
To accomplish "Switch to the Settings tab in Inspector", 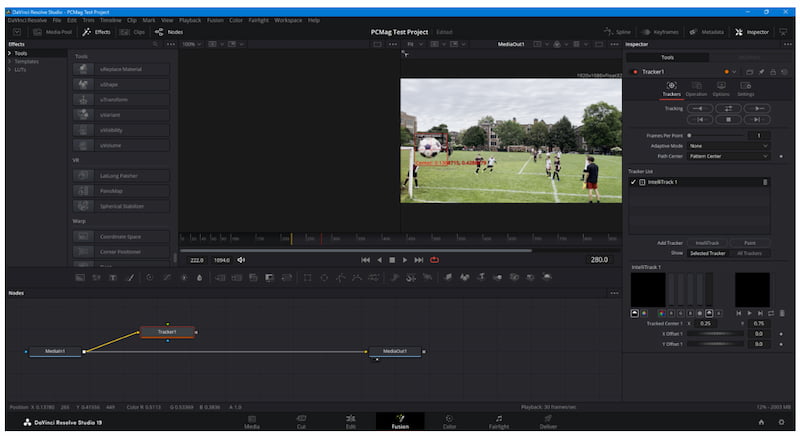I will (745, 89).
